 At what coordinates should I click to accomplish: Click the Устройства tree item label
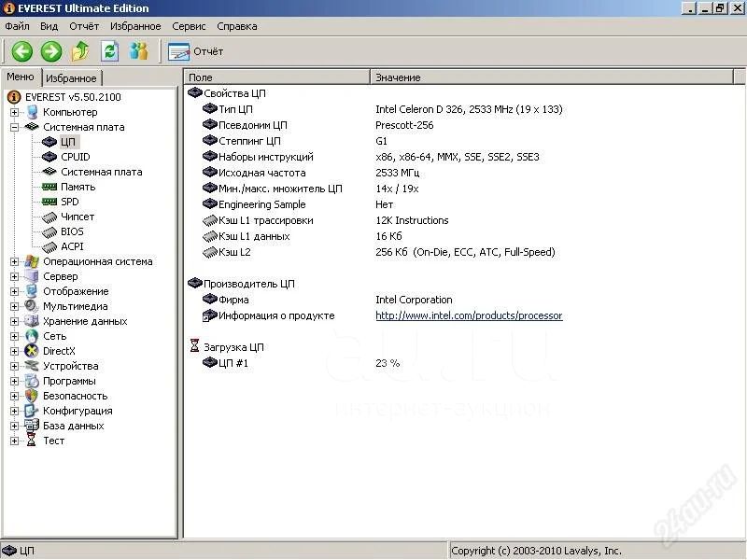[x=71, y=366]
